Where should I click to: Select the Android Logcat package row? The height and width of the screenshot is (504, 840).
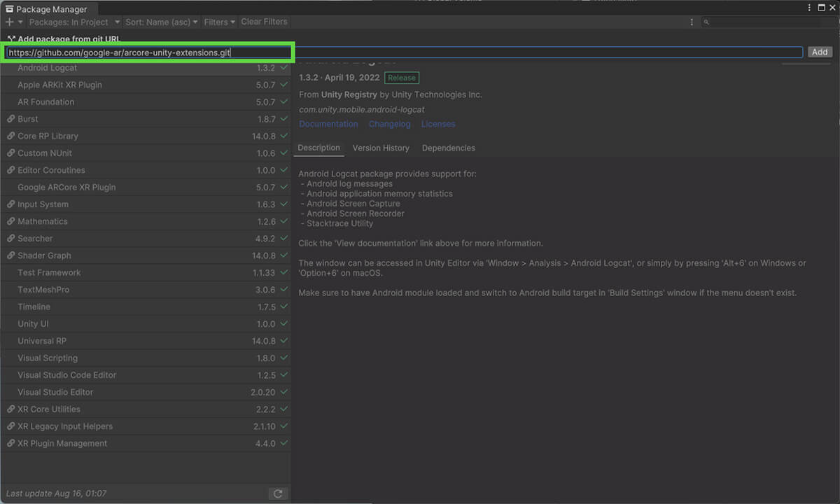(146, 68)
